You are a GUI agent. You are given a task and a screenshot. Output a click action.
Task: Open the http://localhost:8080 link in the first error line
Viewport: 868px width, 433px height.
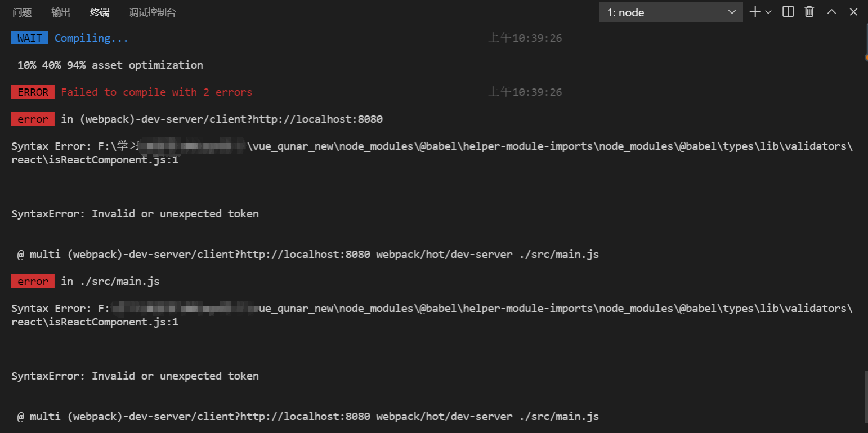click(318, 119)
